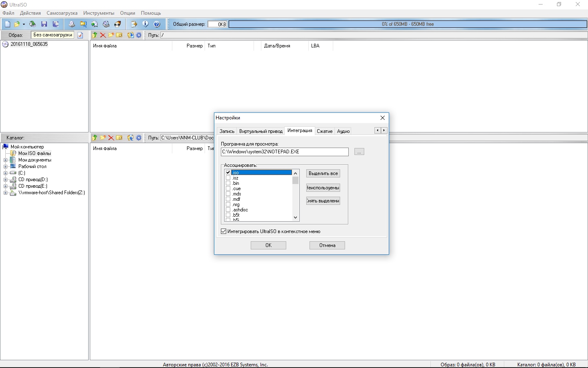Click the Open file folder icon in main toolbar
This screenshot has height=368, width=588.
[x=17, y=24]
